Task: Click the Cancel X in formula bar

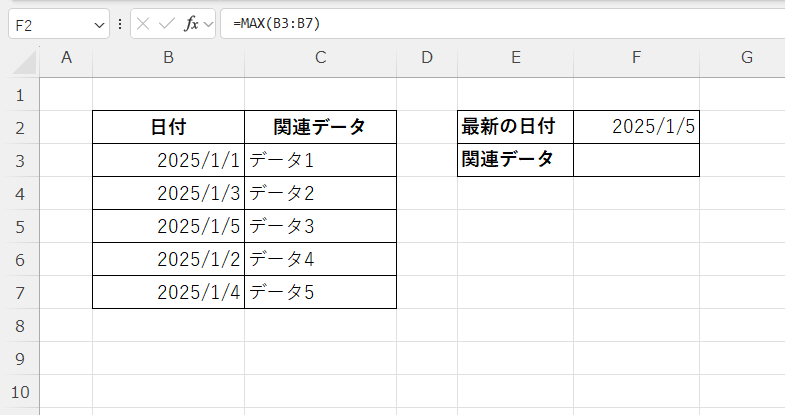Action: pyautogui.click(x=143, y=23)
